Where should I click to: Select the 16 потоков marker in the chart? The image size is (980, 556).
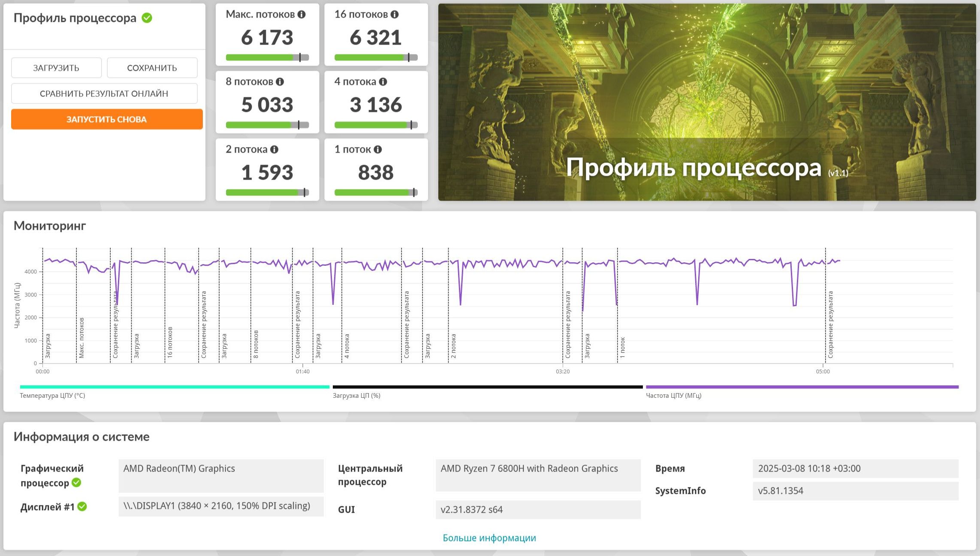tap(170, 343)
